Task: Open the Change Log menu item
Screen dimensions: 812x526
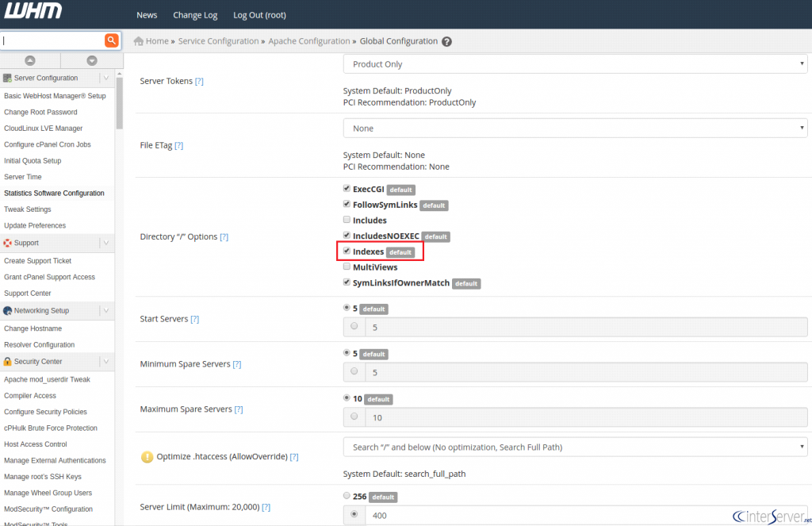Action: click(x=195, y=15)
